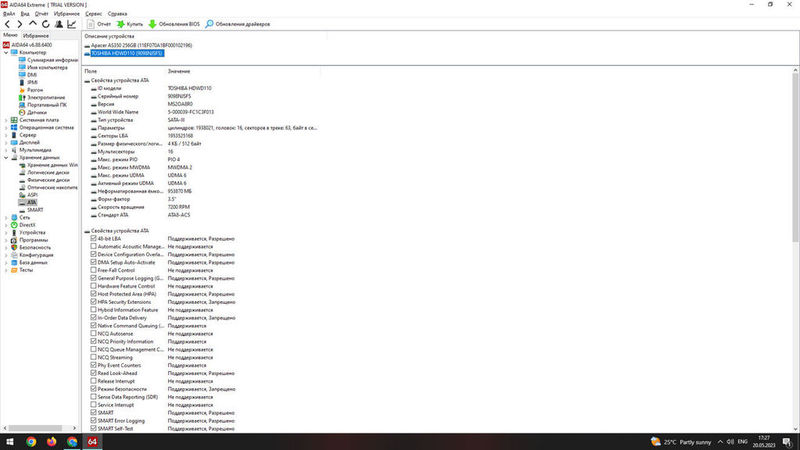Open the graph chart toolbar icon
800x450 pixels.
click(x=71, y=24)
